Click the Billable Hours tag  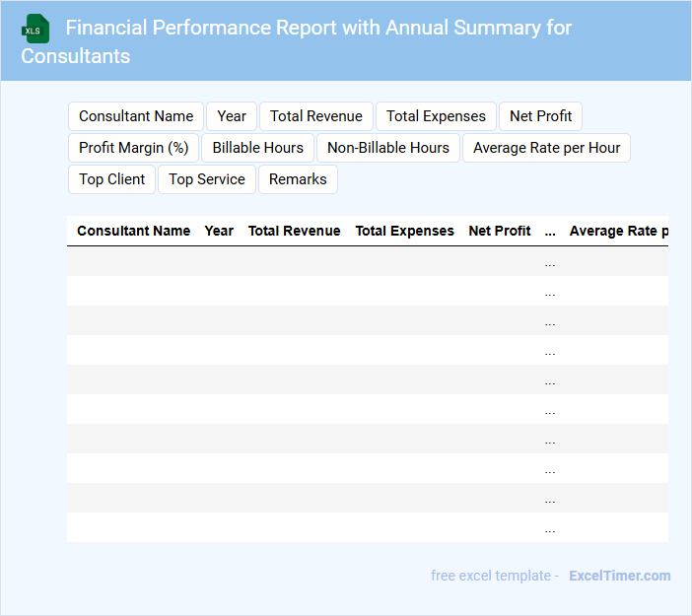point(258,148)
